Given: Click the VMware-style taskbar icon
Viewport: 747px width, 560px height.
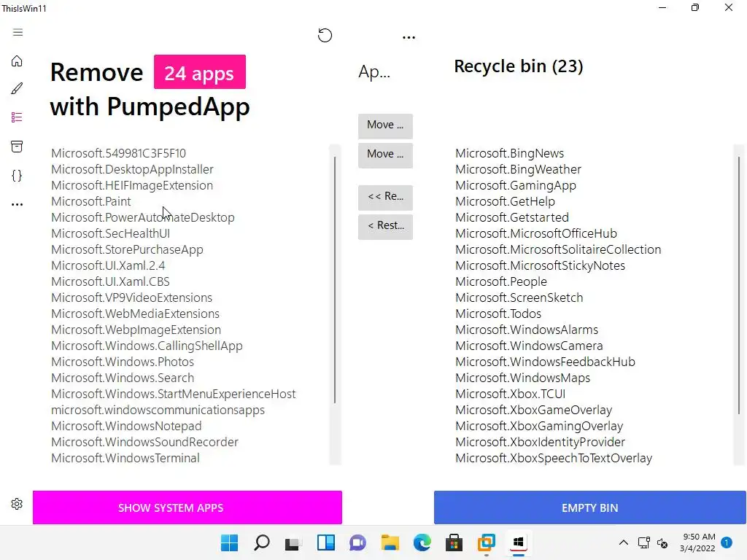Looking at the screenshot, I should pyautogui.click(x=487, y=542).
